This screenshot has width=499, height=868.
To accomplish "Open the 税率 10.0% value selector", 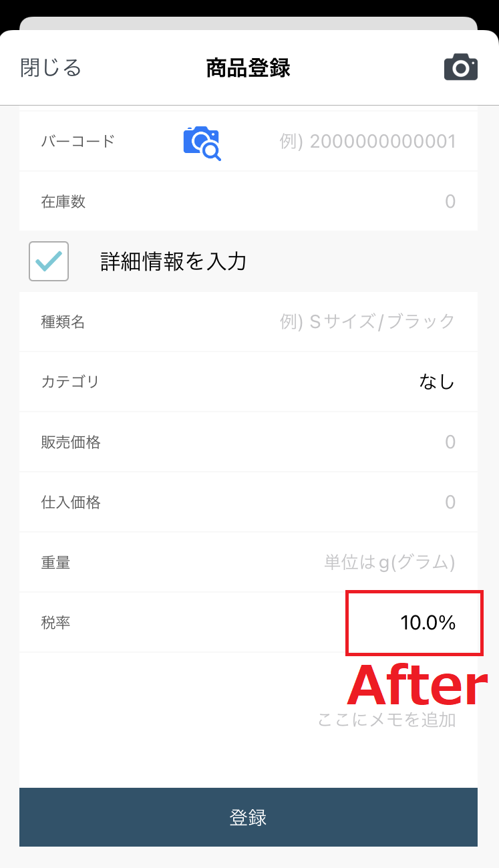I will 428,623.
